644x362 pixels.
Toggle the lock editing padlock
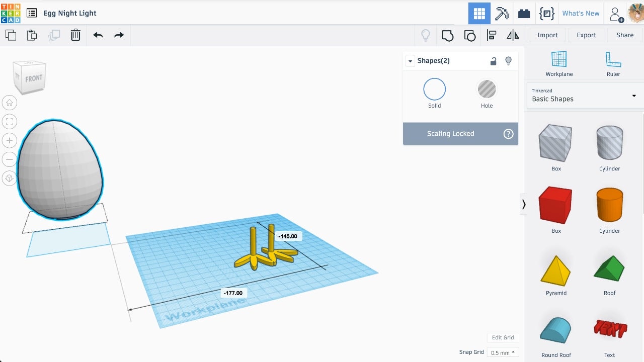[x=493, y=61]
